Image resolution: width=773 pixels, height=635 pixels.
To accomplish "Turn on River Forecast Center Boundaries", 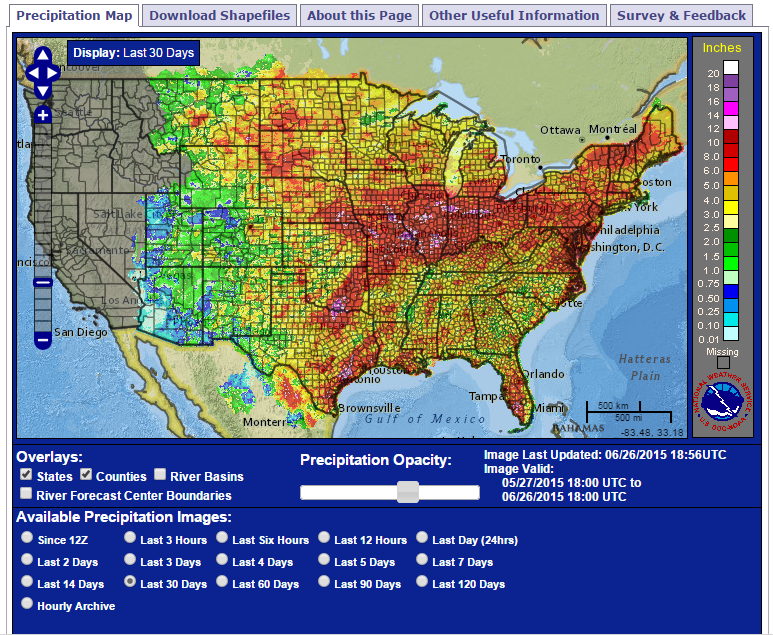I will (26, 494).
